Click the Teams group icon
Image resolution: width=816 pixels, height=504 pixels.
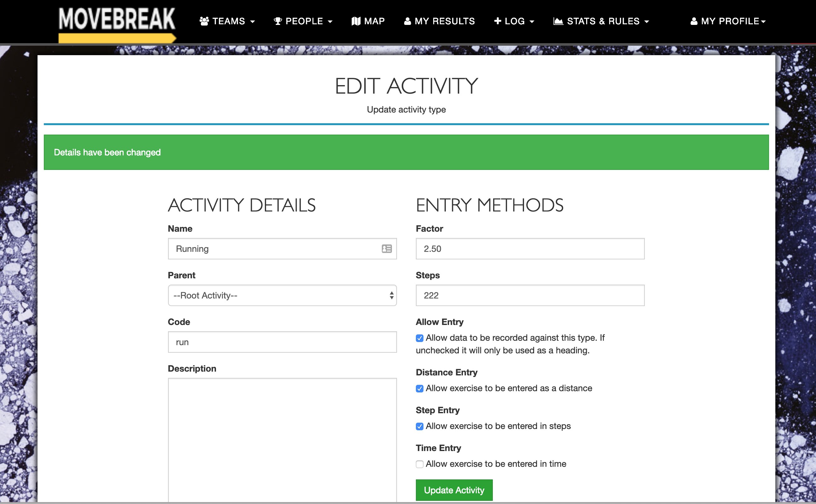(x=204, y=21)
